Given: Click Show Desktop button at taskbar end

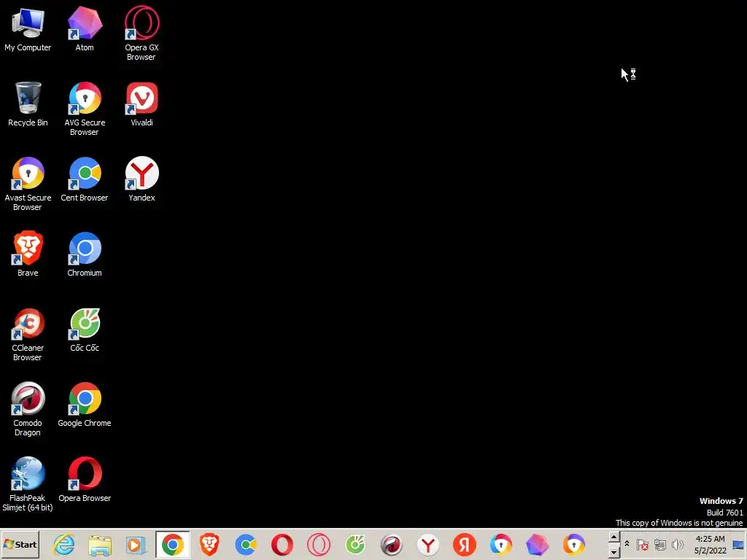Looking at the screenshot, I should (739, 545).
